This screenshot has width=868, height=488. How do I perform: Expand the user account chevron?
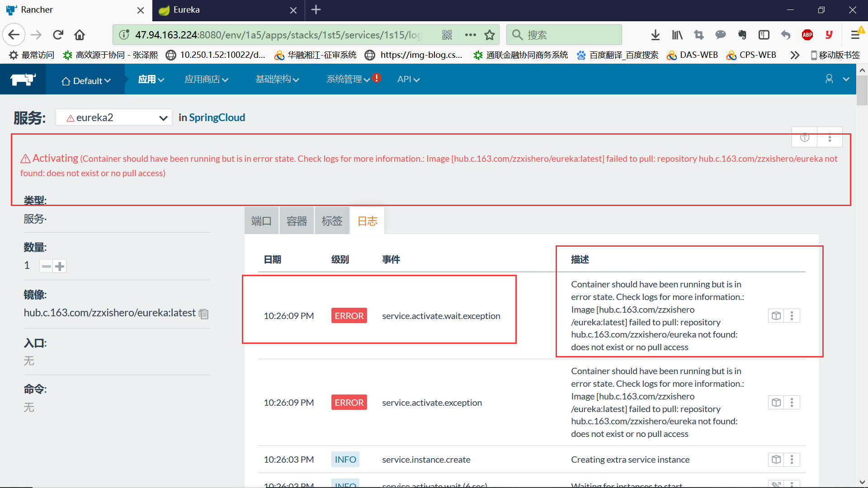(846, 79)
